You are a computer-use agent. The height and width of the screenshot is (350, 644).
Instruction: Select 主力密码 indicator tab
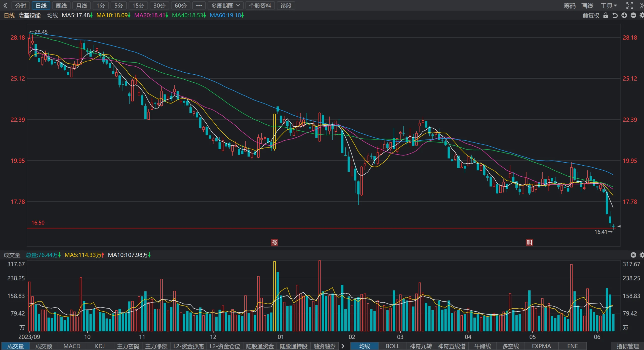click(128, 346)
